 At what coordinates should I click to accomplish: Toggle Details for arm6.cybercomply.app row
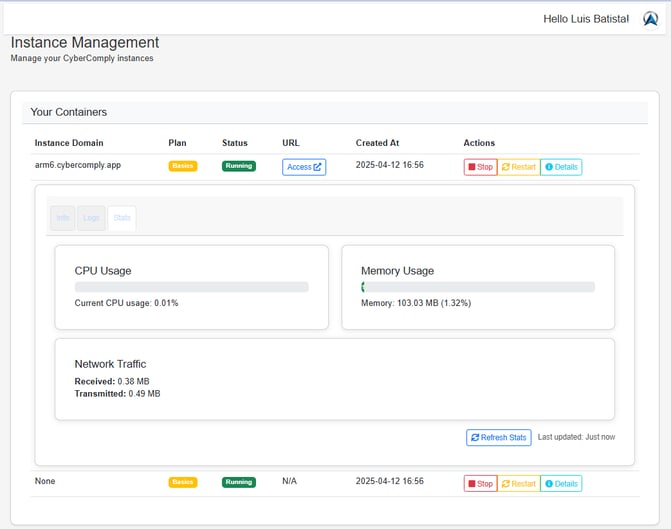pyautogui.click(x=561, y=167)
